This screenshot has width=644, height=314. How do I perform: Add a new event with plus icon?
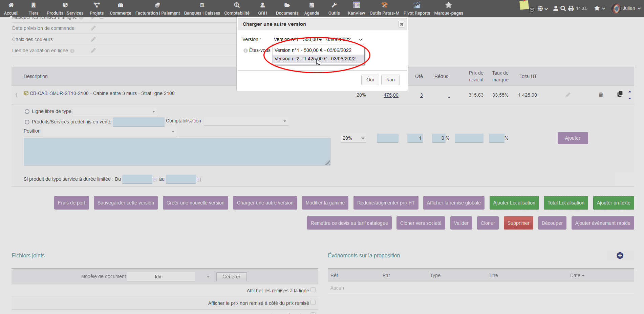[x=620, y=256]
